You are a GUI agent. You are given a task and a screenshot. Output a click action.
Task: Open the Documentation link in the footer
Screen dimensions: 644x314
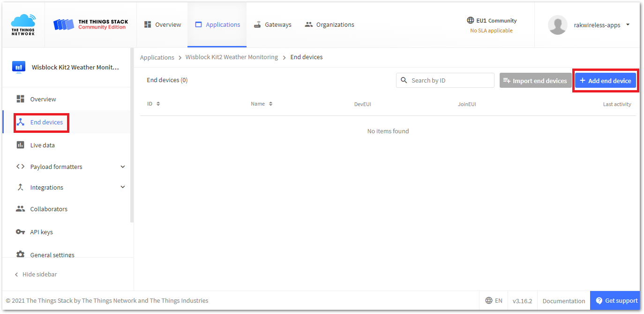(x=563, y=300)
